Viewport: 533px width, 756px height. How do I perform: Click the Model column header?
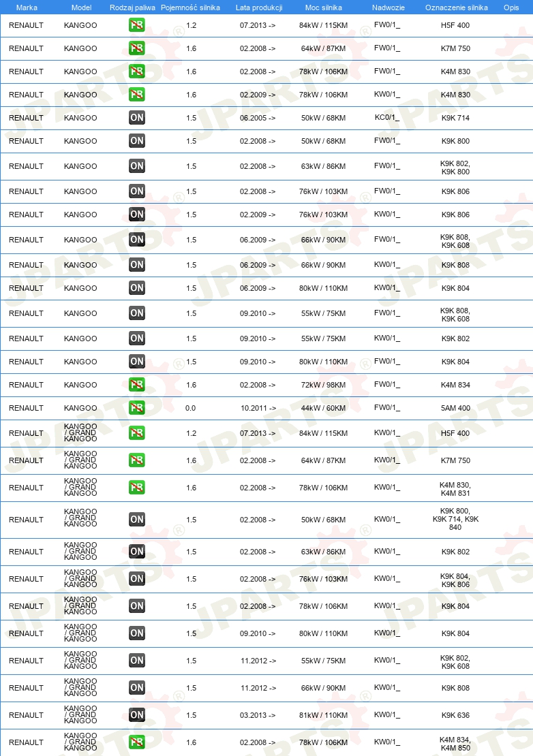click(82, 7)
